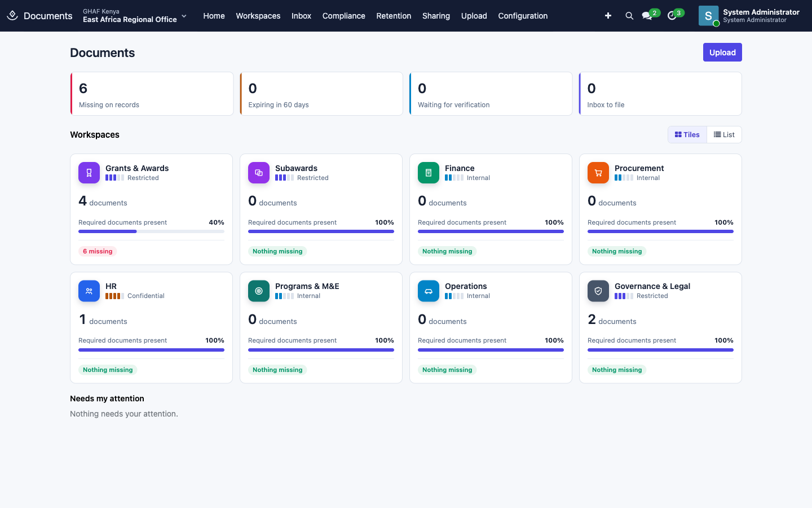
Task: Open the Expiring in 60 days card
Action: pos(321,94)
